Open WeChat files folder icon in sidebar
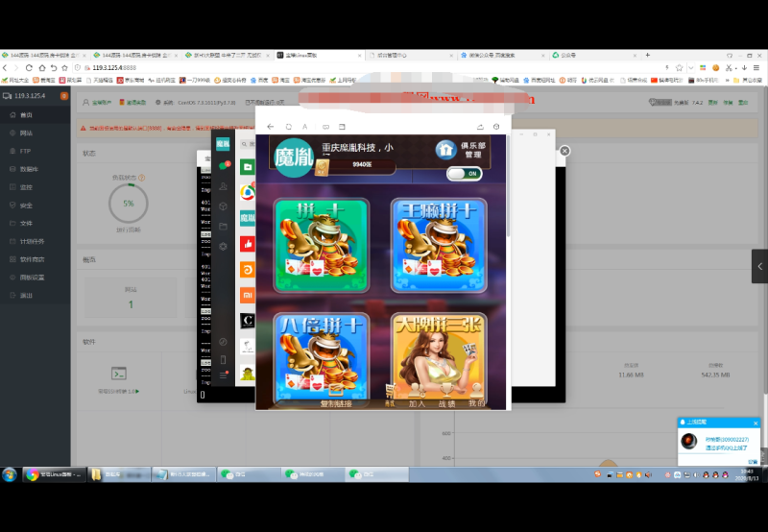The width and height of the screenshot is (768, 532). tap(223, 227)
